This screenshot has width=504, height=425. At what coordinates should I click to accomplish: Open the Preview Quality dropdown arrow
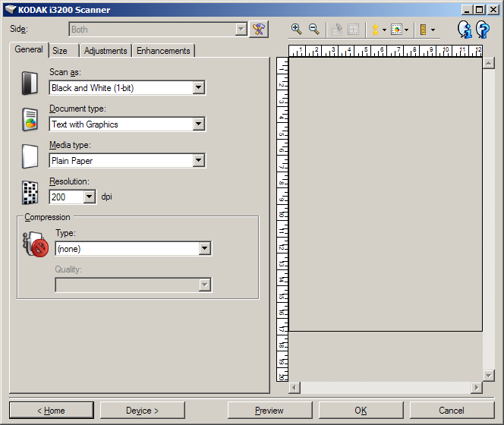pos(384,30)
